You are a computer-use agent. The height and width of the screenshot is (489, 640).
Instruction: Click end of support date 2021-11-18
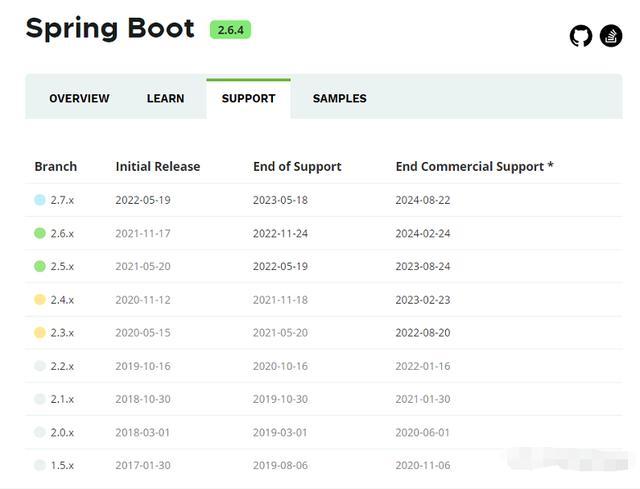point(280,300)
